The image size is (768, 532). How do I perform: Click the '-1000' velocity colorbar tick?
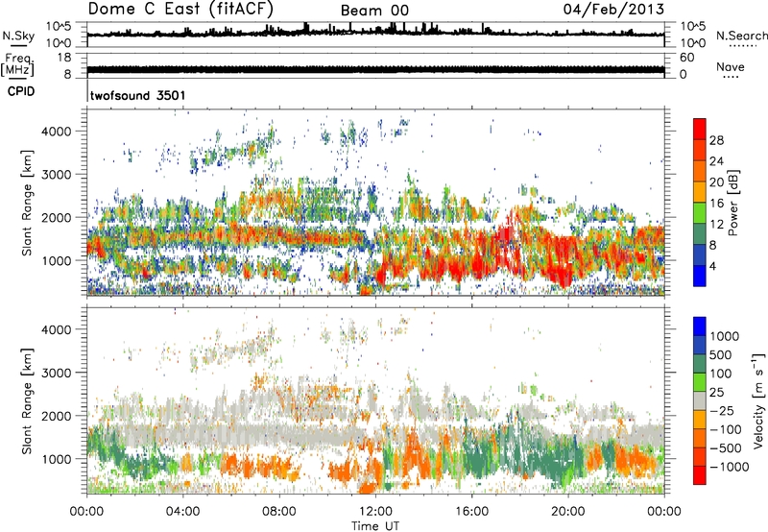[x=729, y=467]
